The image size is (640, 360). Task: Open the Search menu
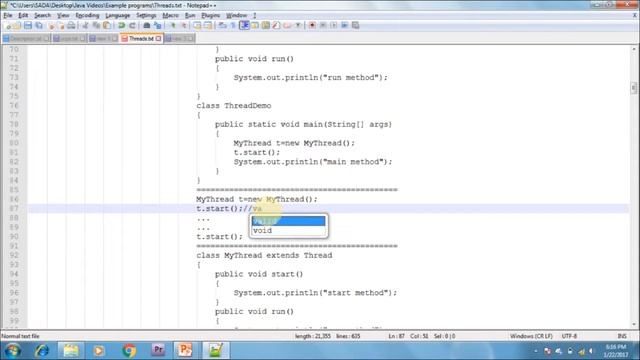pos(42,16)
